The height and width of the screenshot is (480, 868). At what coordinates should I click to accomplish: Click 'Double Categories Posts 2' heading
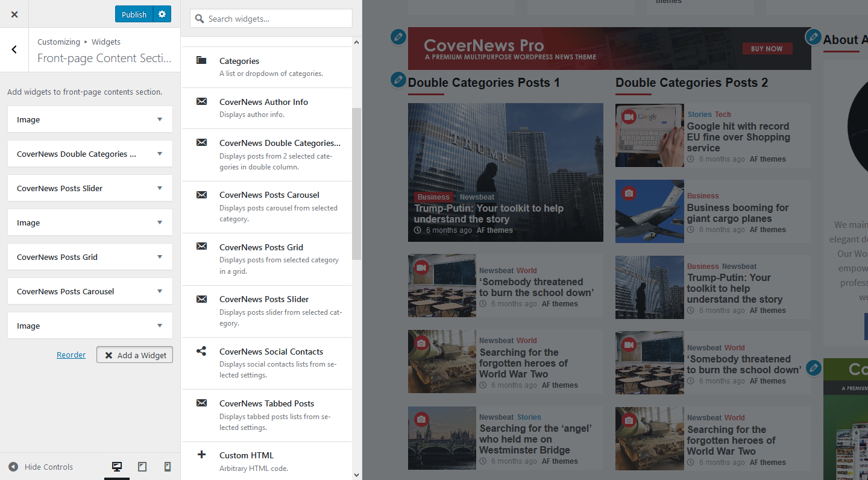pyautogui.click(x=692, y=83)
